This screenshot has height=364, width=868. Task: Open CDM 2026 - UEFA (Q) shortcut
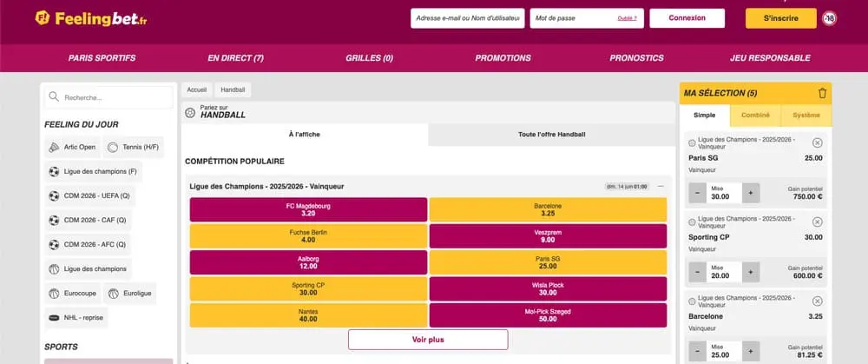point(89,196)
